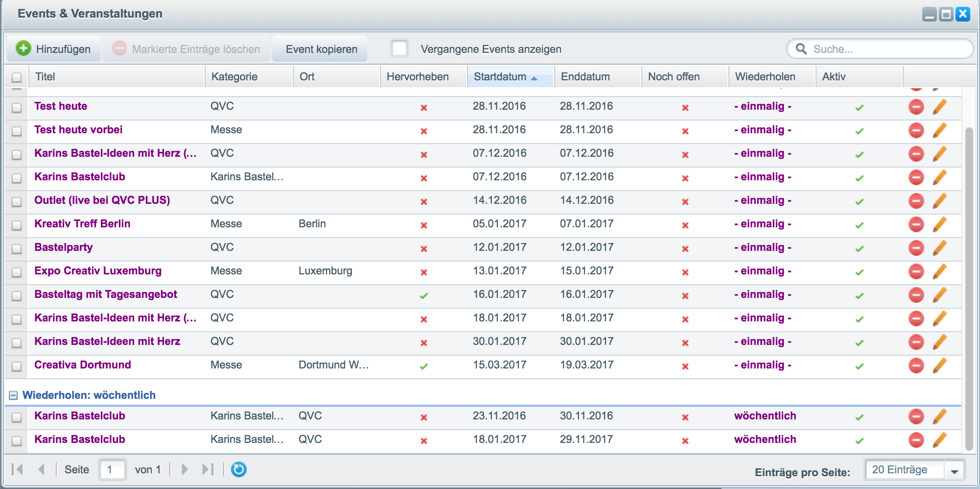Open the 'Einträge pro Seite' dropdown arrow

click(954, 471)
